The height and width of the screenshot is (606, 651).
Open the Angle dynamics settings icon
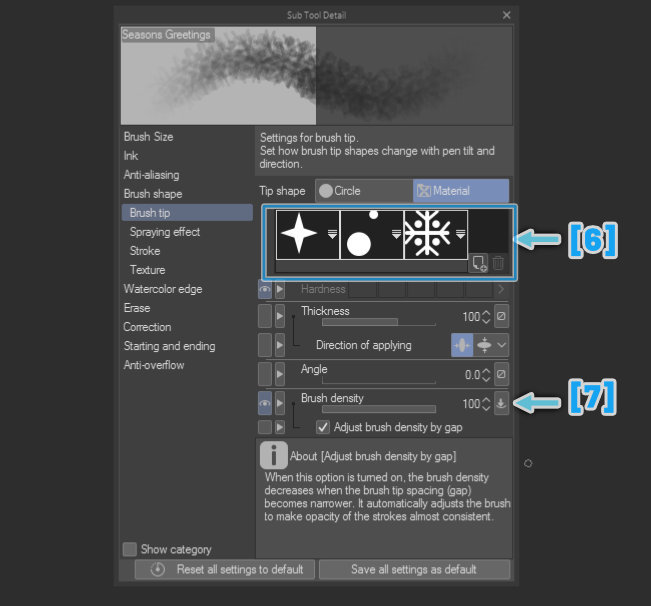coord(501,374)
